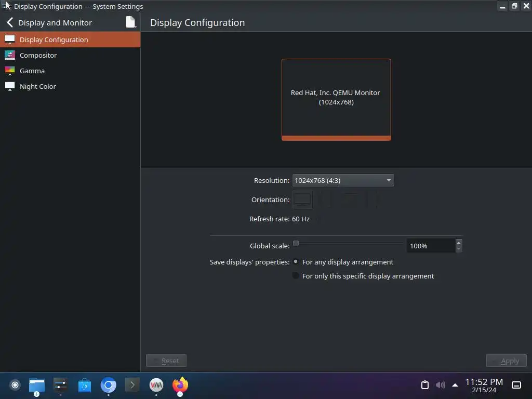
Task: Click the Display Configuration page heading
Action: pos(197,23)
